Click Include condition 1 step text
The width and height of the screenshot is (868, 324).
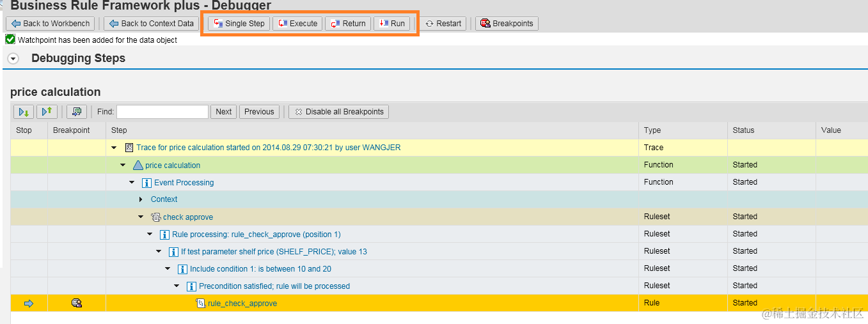coord(260,269)
